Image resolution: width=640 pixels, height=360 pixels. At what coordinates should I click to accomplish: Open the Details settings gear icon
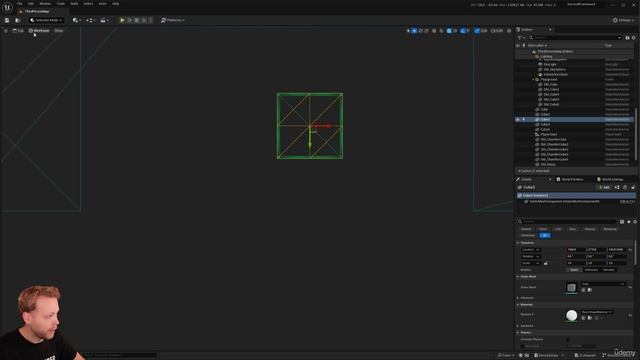pyautogui.click(x=635, y=222)
